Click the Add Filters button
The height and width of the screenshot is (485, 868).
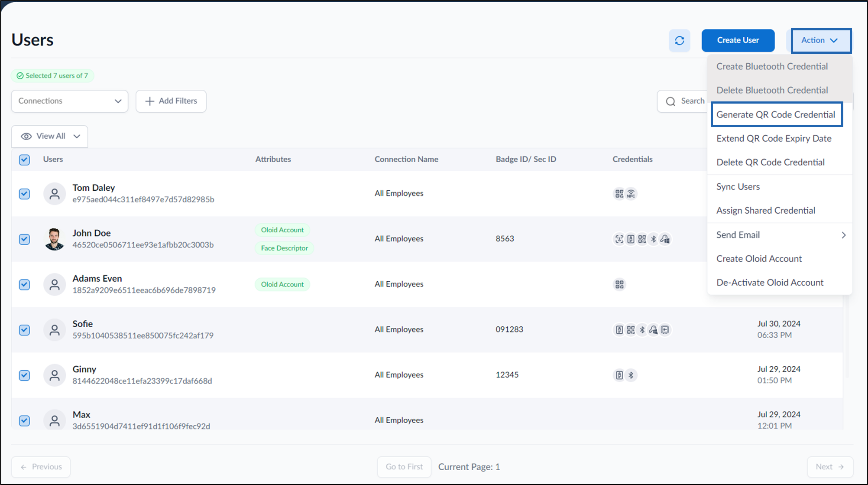[x=171, y=101]
